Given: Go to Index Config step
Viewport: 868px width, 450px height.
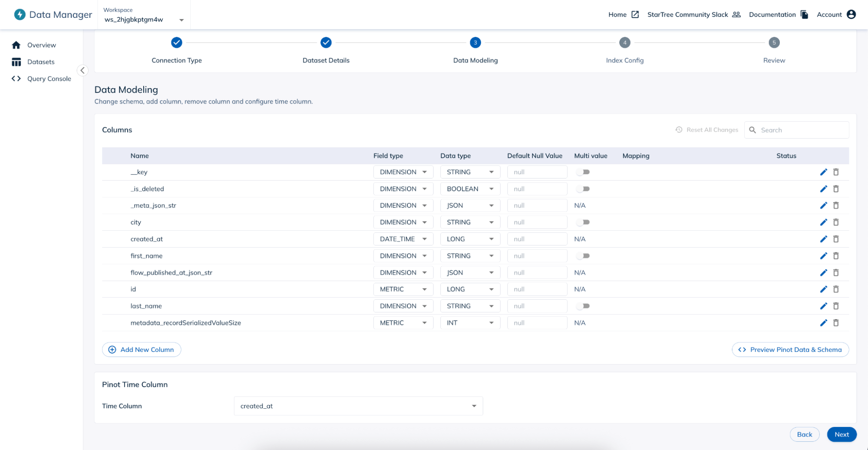Looking at the screenshot, I should [625, 51].
